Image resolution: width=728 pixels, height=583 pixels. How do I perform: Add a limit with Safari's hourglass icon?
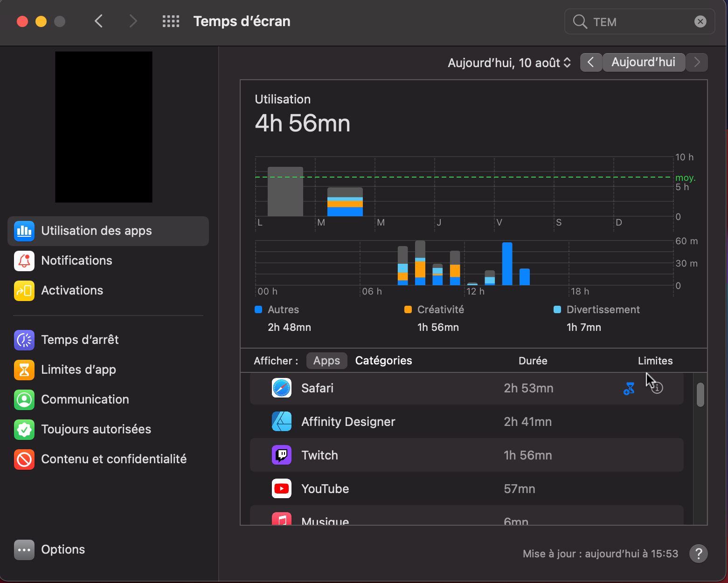(629, 388)
